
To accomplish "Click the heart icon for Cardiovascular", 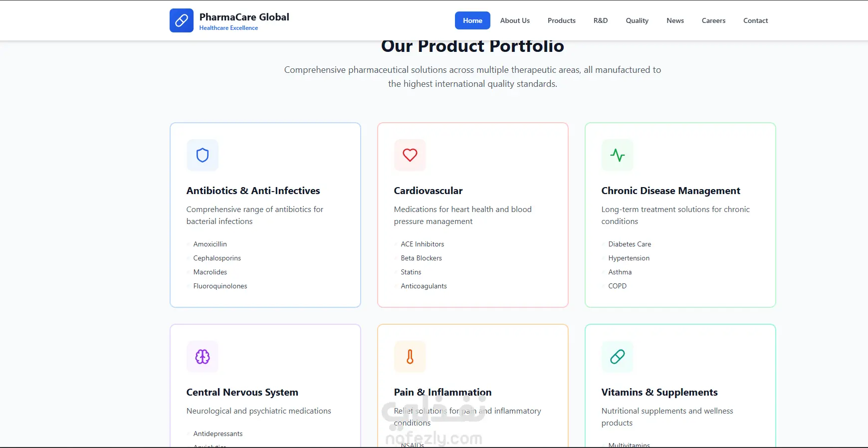I will [410, 155].
